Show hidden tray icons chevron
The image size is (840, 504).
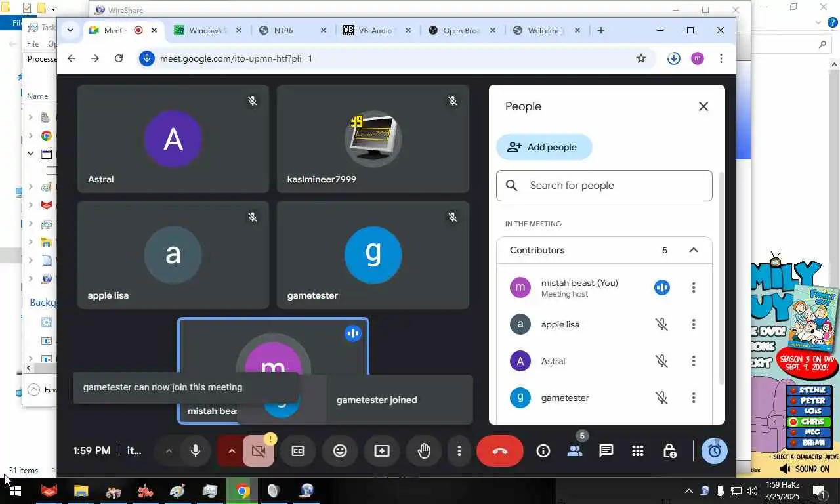[x=688, y=491]
